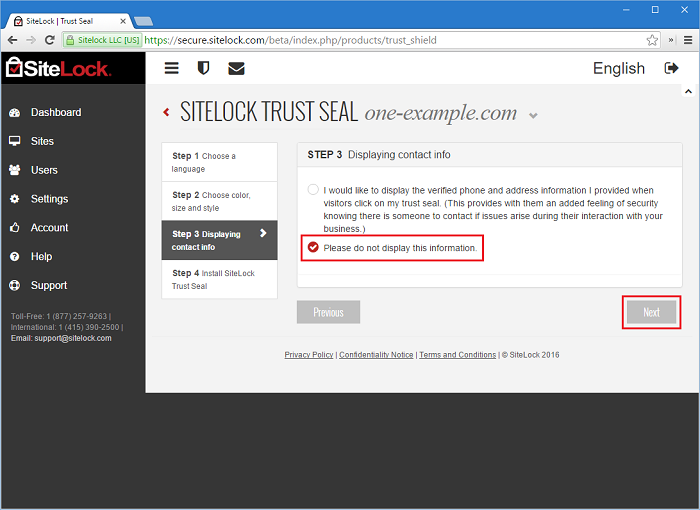Go to Step 1 Choose a language
Screen dimensions: 700x510
[219, 162]
